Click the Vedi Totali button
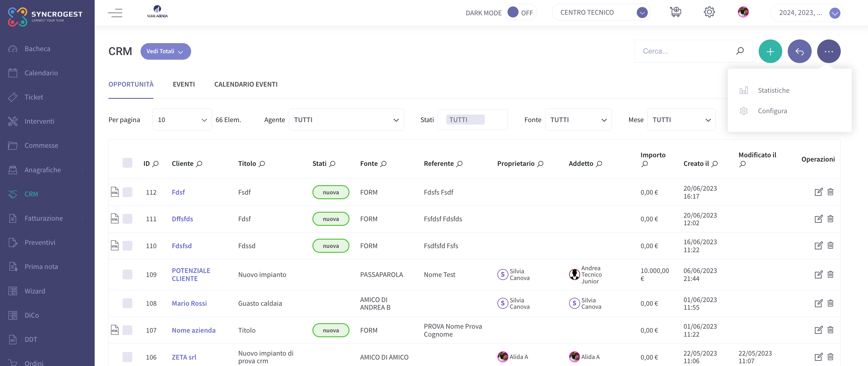The height and width of the screenshot is (366, 868). [x=165, y=51]
